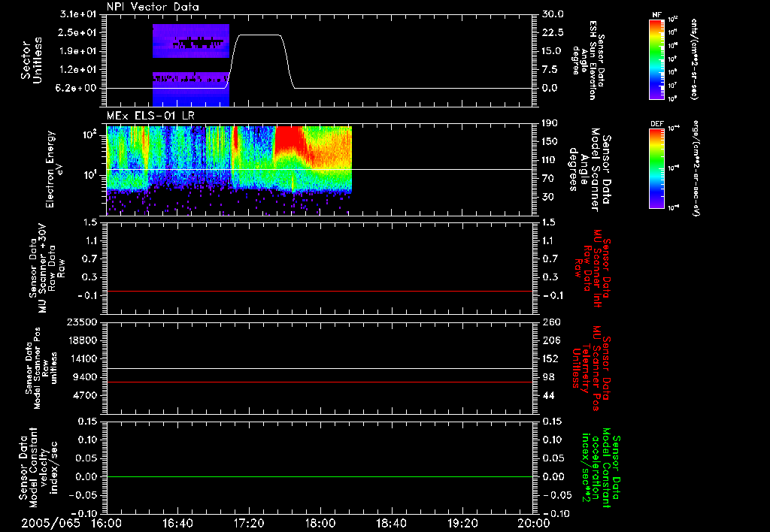
Task: Click the 2.5e+01 sector tick value
Action: point(77,32)
